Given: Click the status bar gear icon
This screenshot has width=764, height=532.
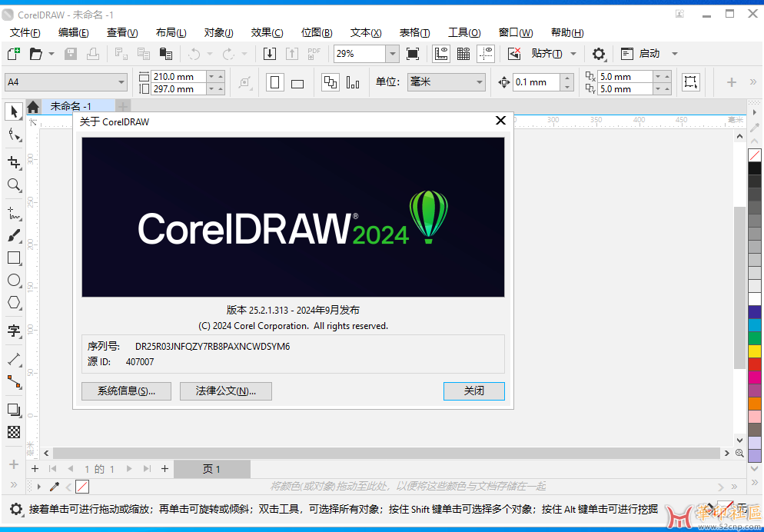Looking at the screenshot, I should point(16,510).
